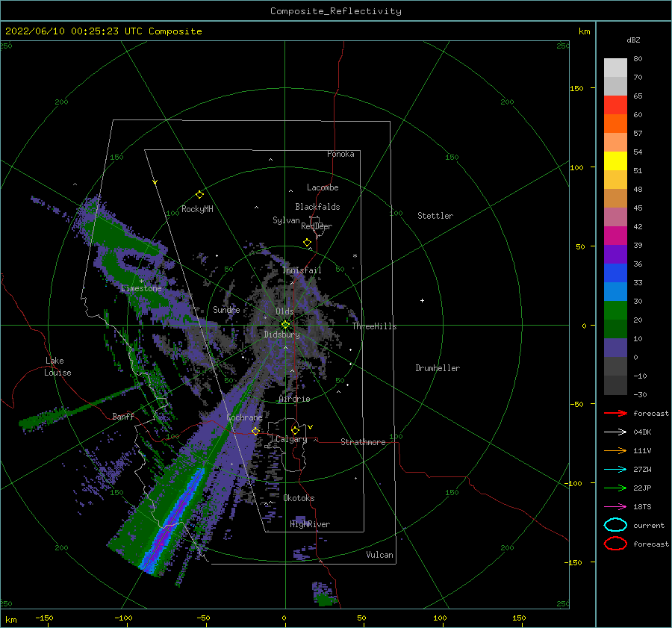Click the green 22JP arrow icon
This screenshot has width=672, height=628.
[615, 488]
